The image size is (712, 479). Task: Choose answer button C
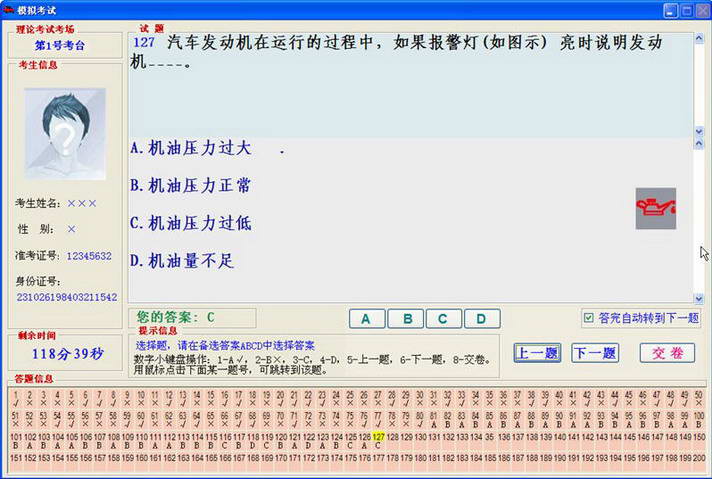[444, 319]
